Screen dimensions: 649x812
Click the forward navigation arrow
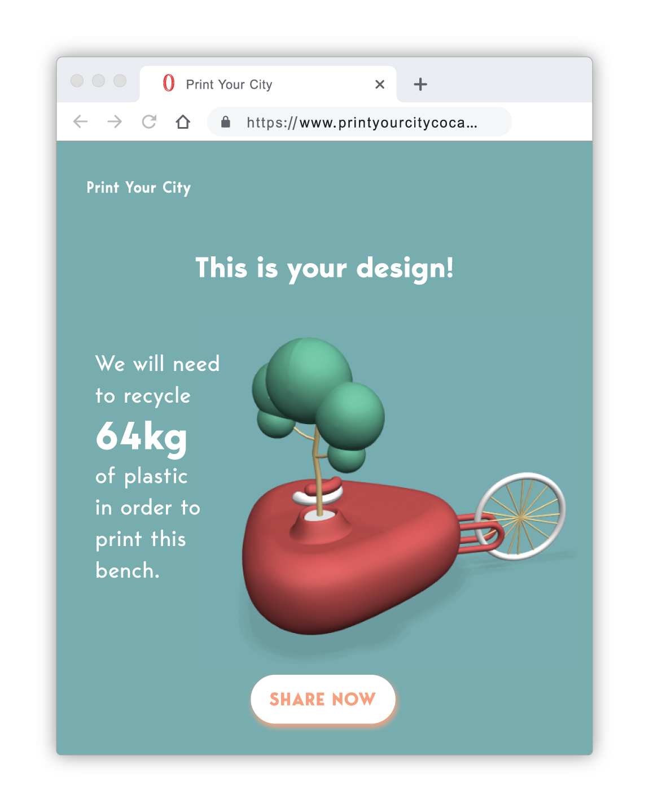(x=115, y=121)
